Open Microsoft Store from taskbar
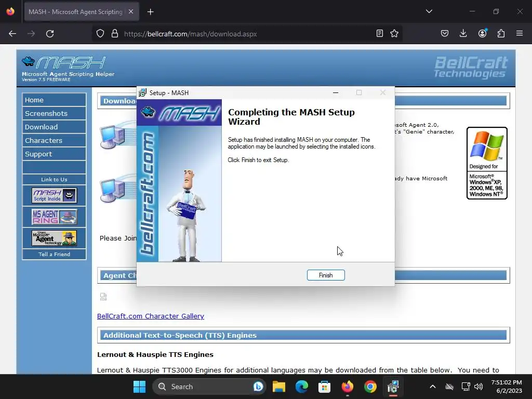532x399 pixels. tap(324, 387)
